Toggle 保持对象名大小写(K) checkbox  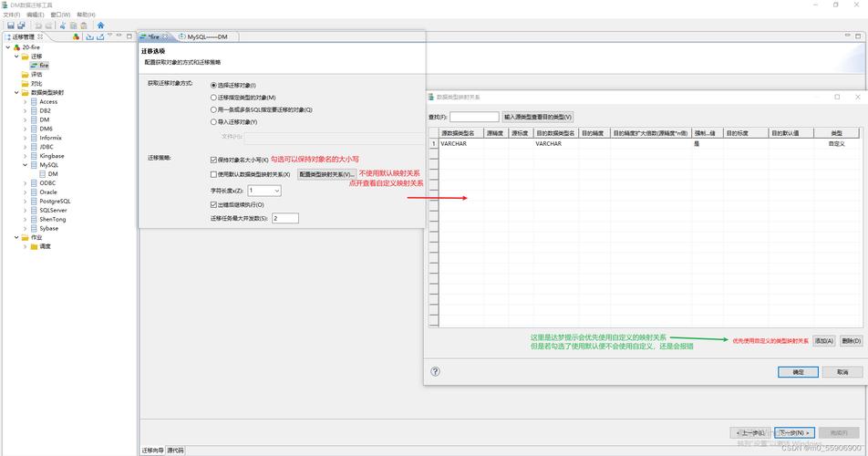pyautogui.click(x=213, y=160)
